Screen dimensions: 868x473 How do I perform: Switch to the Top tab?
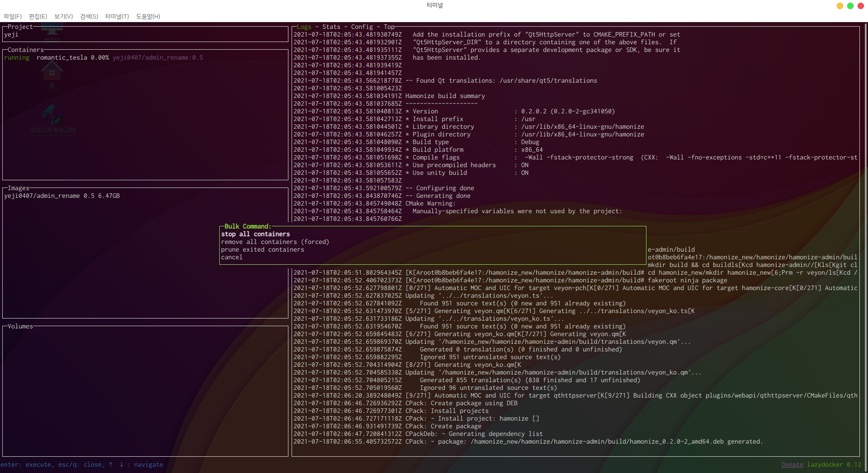coord(389,27)
